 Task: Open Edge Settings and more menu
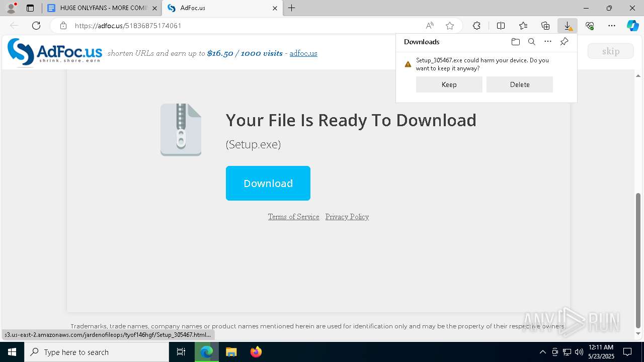[x=612, y=26]
